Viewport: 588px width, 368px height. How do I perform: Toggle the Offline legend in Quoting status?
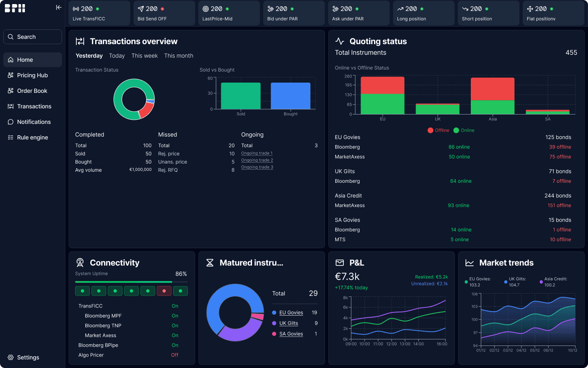pyautogui.click(x=438, y=130)
